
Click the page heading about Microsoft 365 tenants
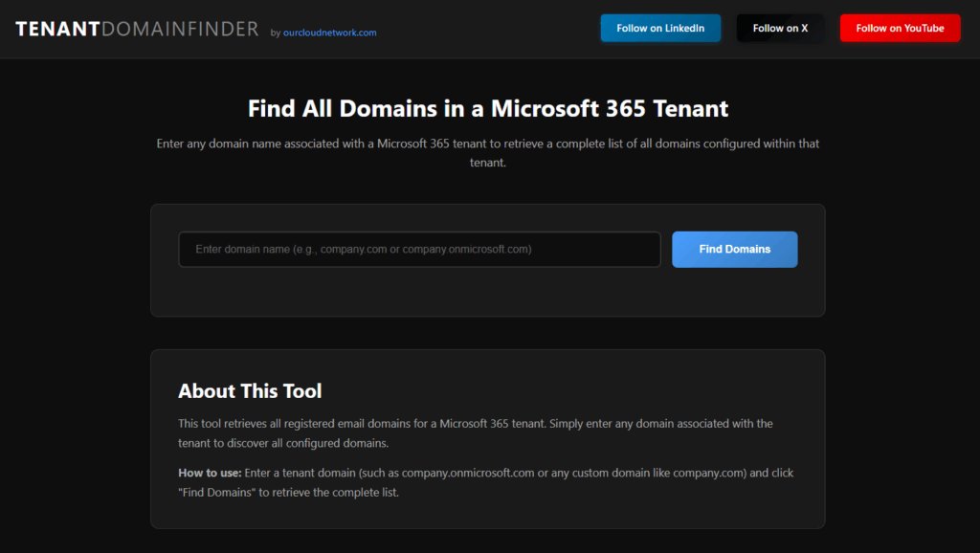point(489,108)
